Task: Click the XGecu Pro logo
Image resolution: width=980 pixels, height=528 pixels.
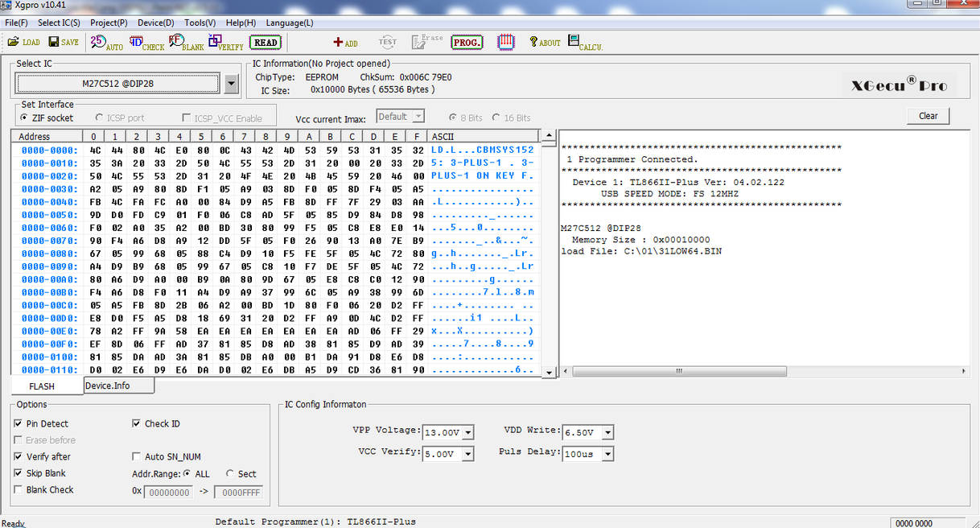Action: click(899, 83)
